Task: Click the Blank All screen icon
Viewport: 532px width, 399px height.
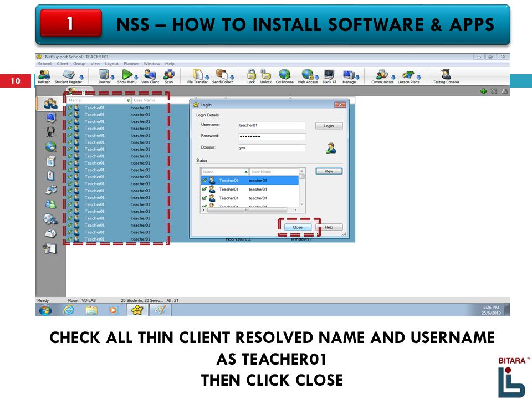Action: point(329,76)
